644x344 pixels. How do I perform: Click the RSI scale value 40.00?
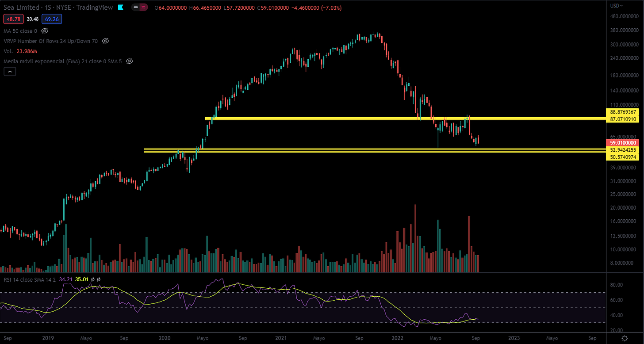(x=617, y=315)
